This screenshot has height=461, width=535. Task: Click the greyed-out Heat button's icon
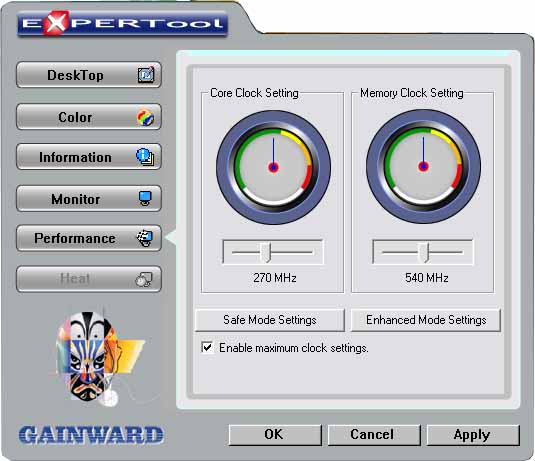144,279
